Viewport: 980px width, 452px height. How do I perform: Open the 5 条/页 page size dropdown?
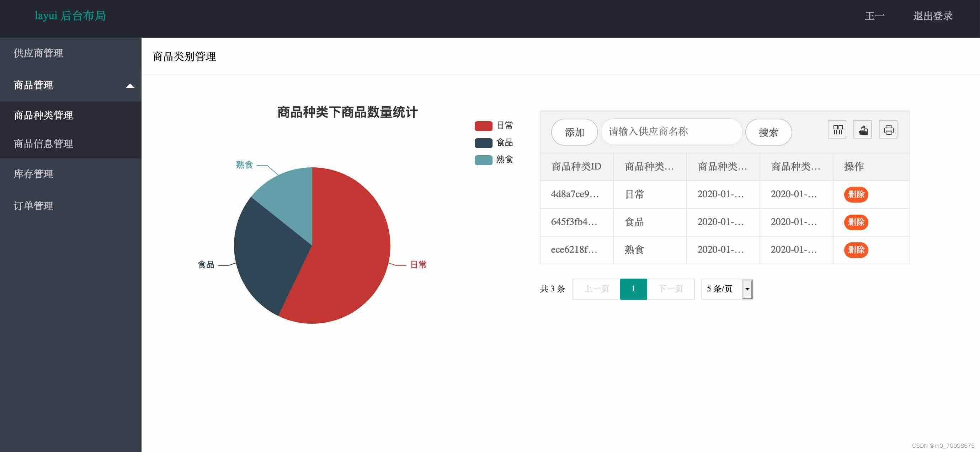click(726, 289)
